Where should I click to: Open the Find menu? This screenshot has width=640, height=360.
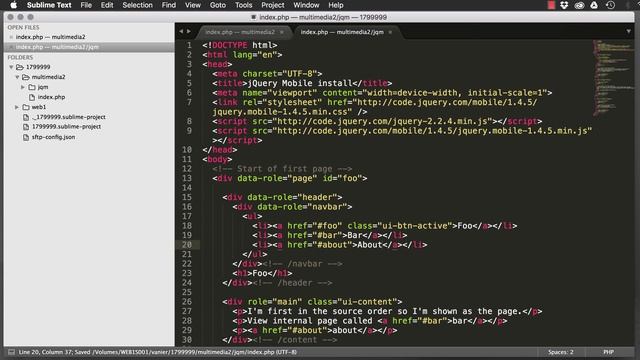click(x=169, y=5)
